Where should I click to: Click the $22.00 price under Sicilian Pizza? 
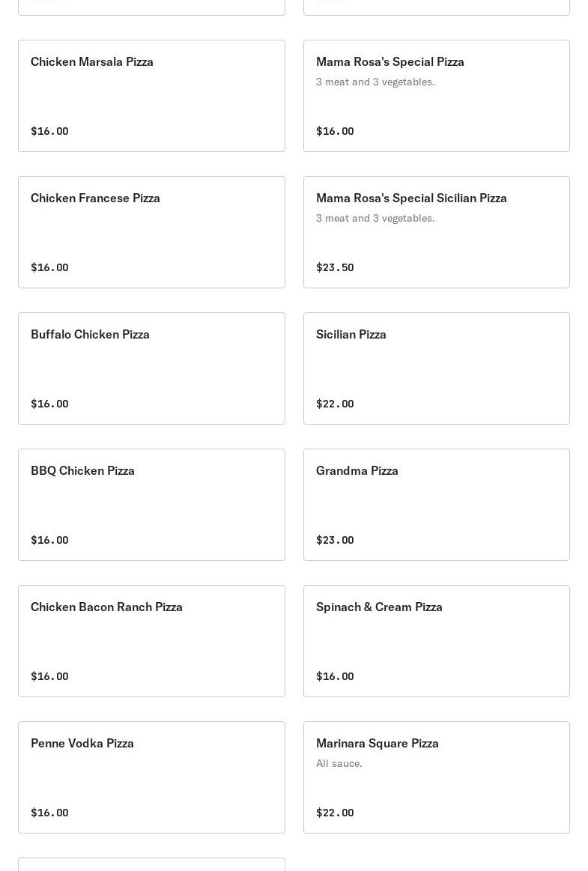click(x=335, y=404)
